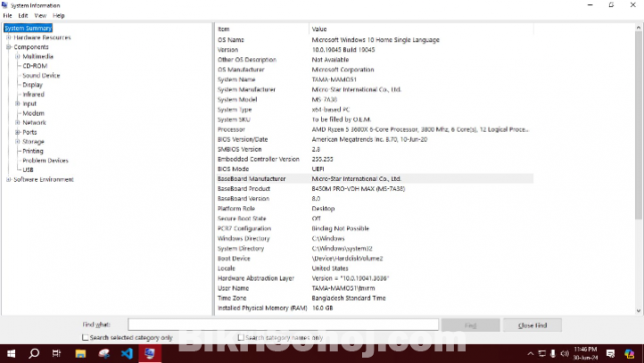Open Task View from the taskbar
The width and height of the screenshot is (644, 363).
(57, 353)
